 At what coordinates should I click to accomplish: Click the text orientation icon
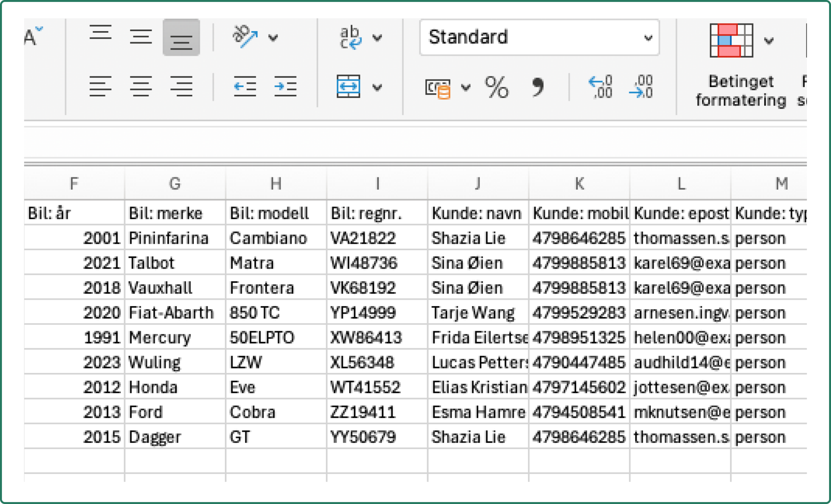pos(245,37)
